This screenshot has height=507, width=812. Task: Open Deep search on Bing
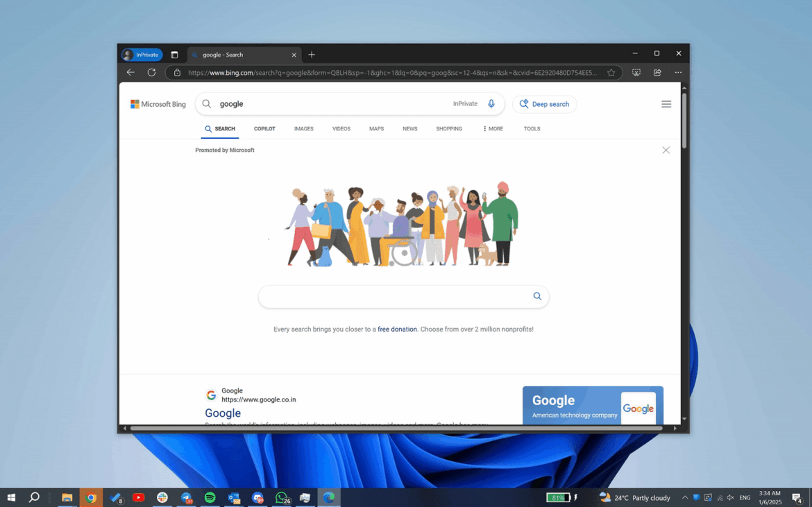[544, 104]
